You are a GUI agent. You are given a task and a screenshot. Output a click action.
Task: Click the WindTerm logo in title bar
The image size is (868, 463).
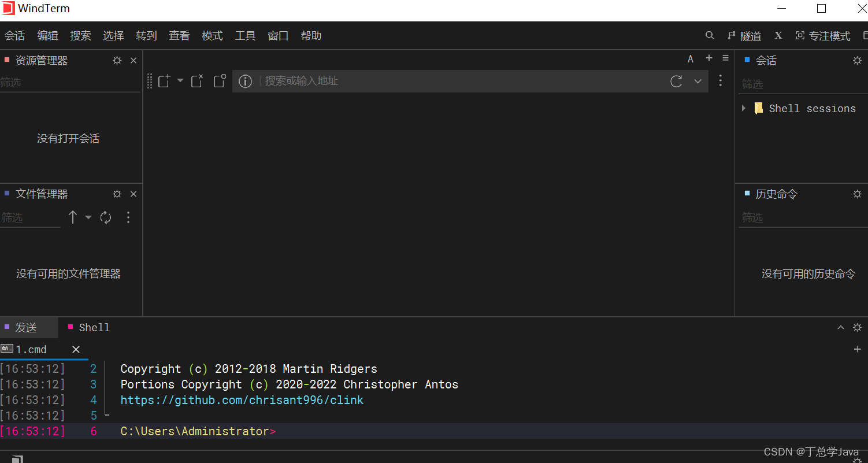point(8,9)
